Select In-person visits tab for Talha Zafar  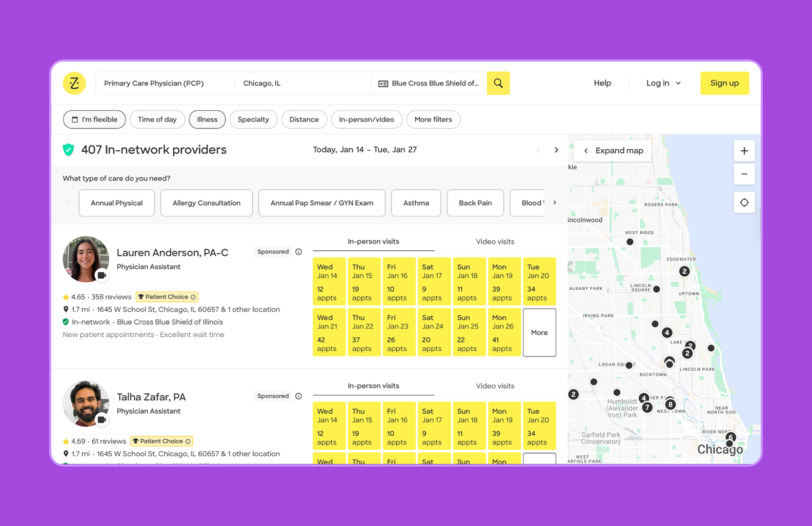373,386
